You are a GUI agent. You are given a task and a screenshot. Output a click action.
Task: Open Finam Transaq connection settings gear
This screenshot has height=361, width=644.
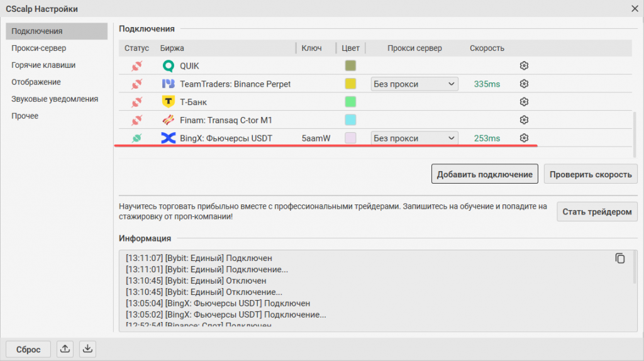pos(524,120)
